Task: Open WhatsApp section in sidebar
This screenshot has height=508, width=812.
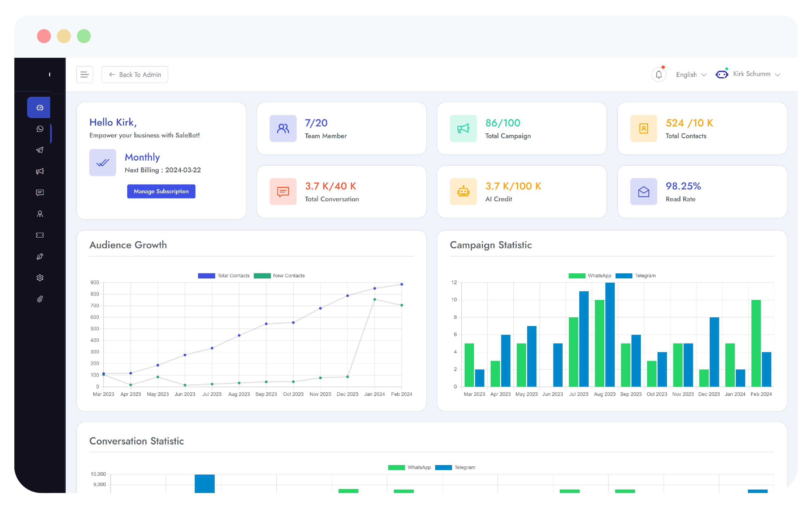Action: point(40,129)
